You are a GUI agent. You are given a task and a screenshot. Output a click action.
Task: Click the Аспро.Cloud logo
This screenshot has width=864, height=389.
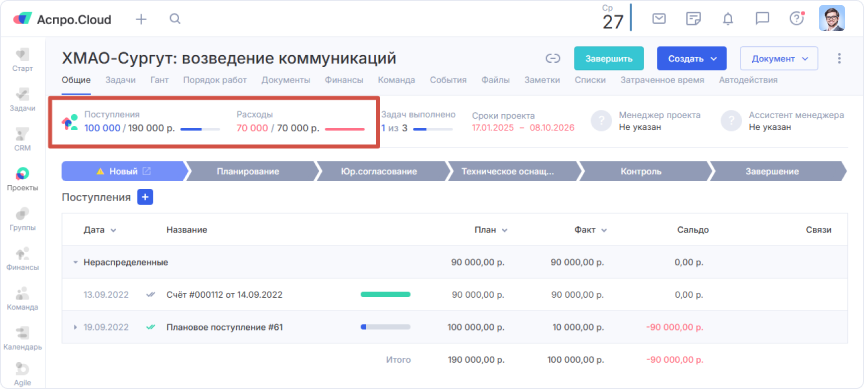pos(62,19)
